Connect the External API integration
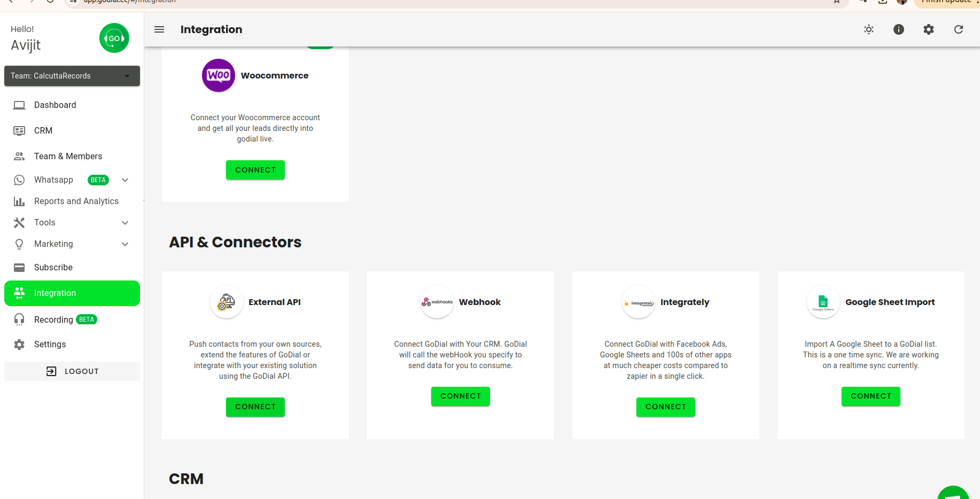980x499 pixels. (x=255, y=407)
